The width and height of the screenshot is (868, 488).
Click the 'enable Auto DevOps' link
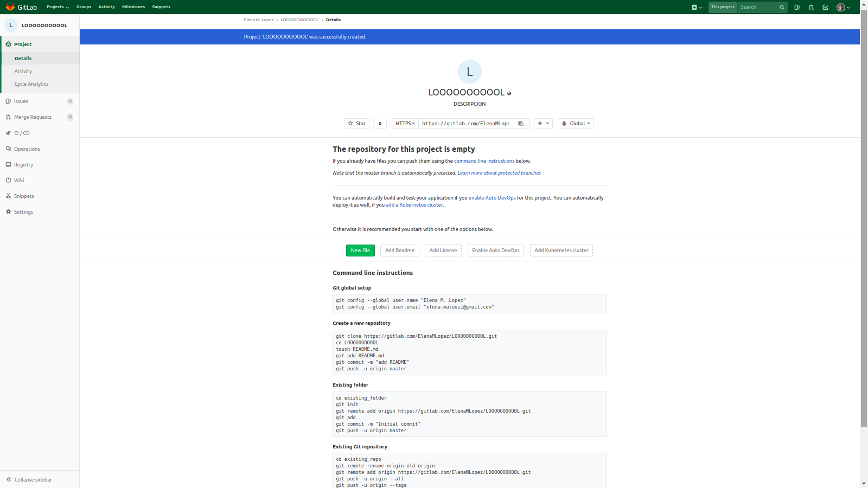click(x=492, y=198)
